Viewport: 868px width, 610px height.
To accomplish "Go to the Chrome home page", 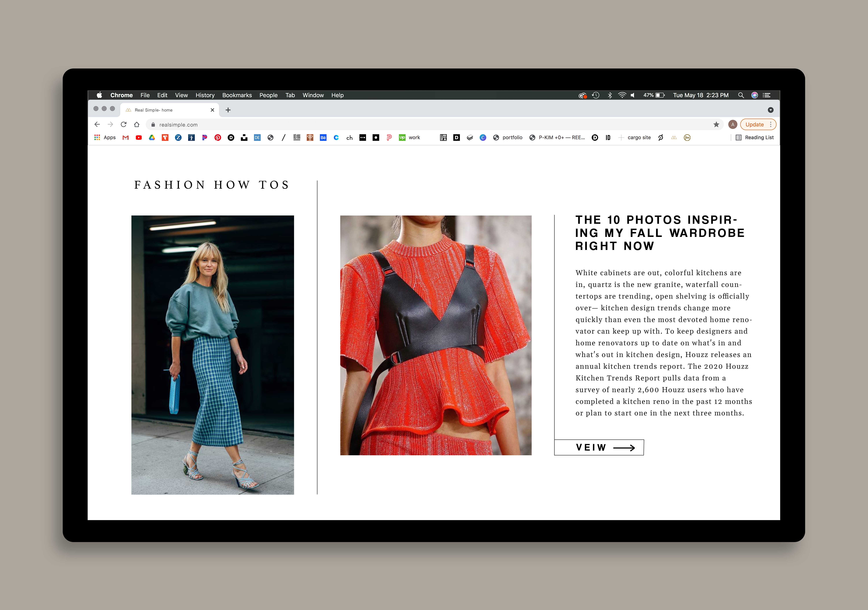I will pos(137,124).
